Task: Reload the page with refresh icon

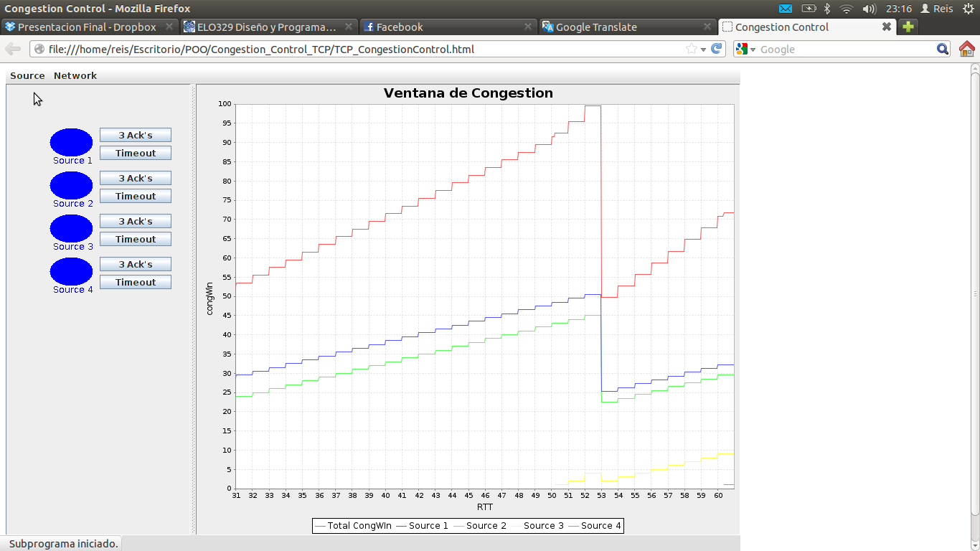Action: click(x=716, y=49)
